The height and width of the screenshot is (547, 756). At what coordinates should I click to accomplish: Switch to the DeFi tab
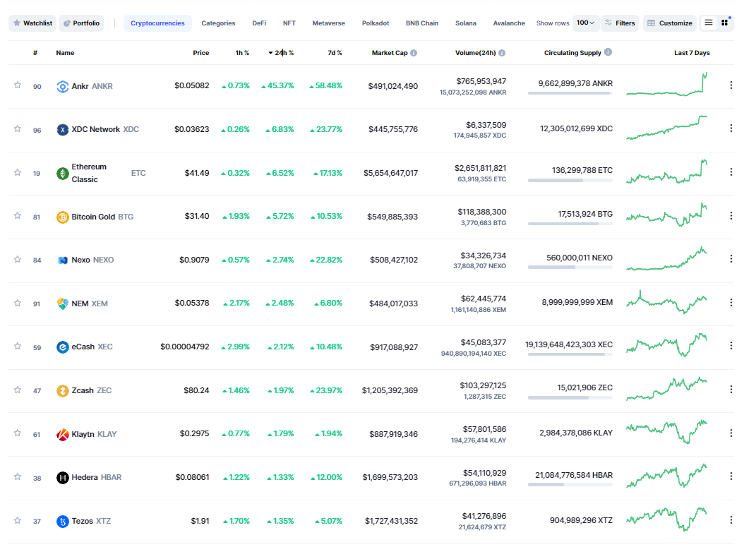(x=259, y=23)
